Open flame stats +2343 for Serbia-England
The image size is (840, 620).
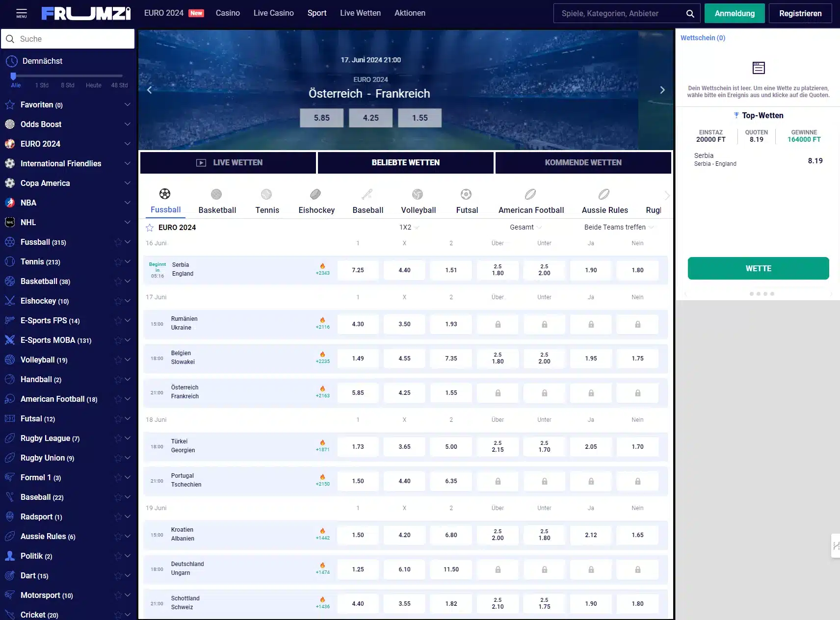click(322, 269)
